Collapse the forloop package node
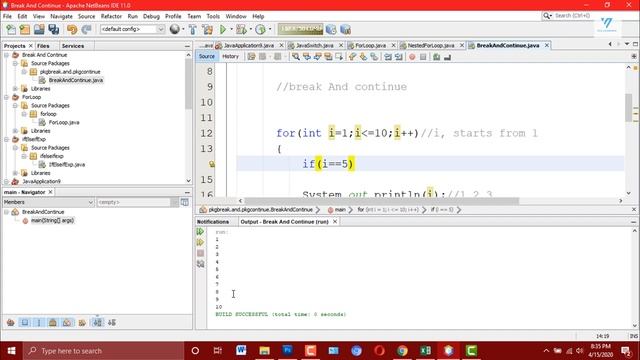 [x=24, y=114]
